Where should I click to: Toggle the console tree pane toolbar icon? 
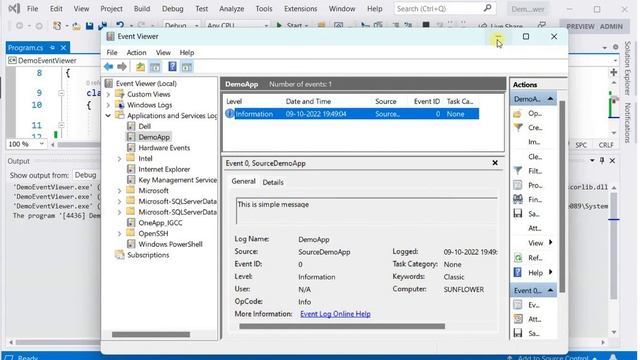pyautogui.click(x=155, y=67)
